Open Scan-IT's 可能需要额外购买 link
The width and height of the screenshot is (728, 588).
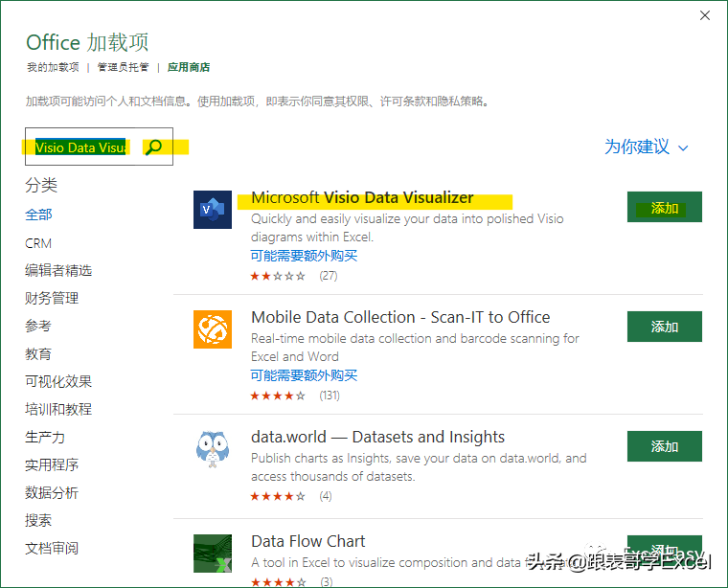304,375
